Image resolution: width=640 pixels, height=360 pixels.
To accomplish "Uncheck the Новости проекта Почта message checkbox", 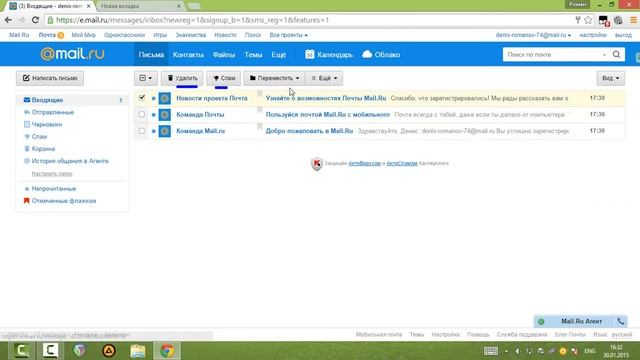I will (x=142, y=98).
